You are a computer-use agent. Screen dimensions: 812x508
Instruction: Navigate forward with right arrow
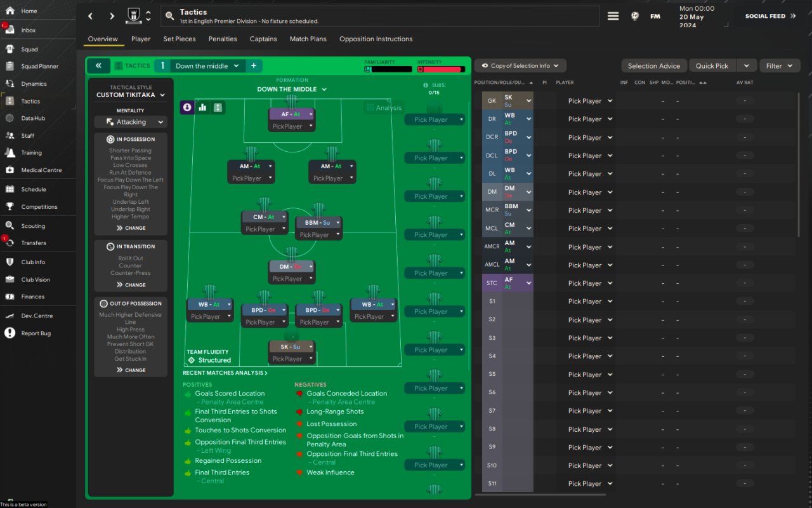click(112, 16)
